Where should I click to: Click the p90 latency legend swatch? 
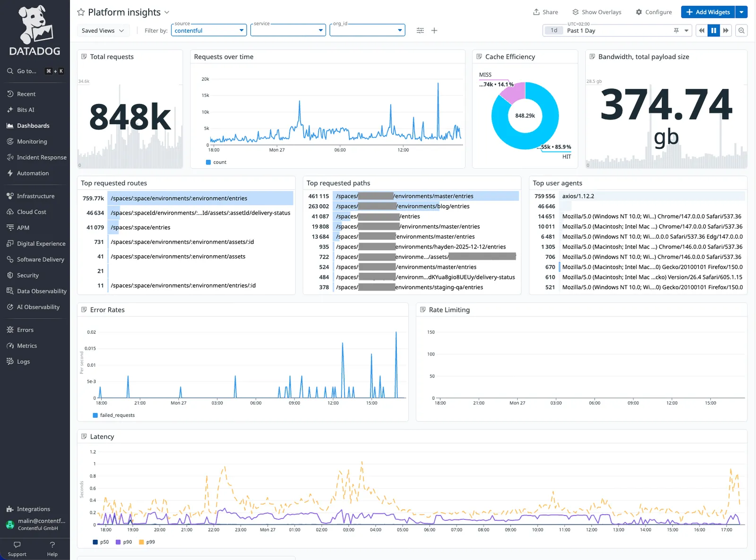[118, 542]
